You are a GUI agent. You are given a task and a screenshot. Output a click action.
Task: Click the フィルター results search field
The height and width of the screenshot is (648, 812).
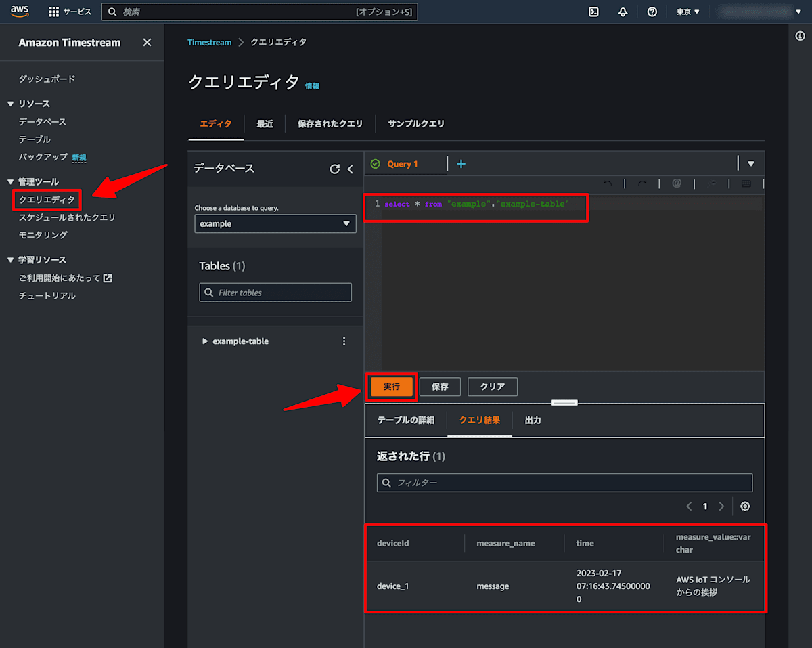pyautogui.click(x=564, y=483)
